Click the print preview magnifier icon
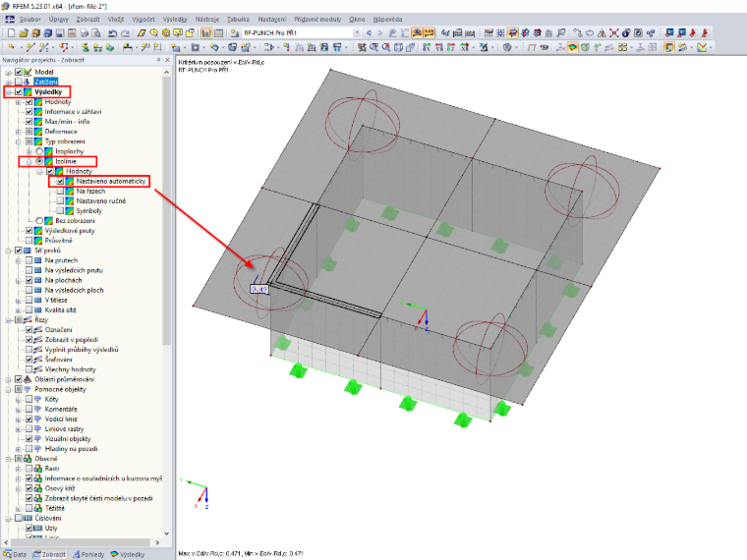The height and width of the screenshot is (560, 747). click(x=96, y=32)
